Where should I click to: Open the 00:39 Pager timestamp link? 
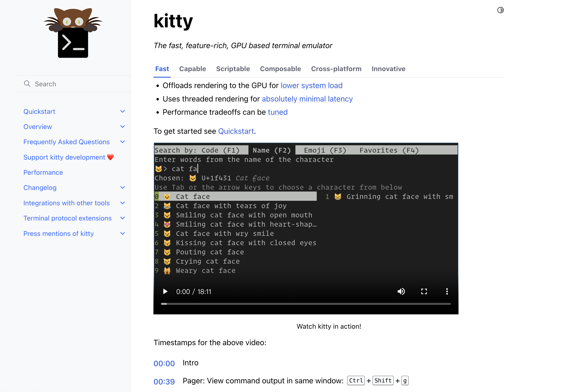point(164,381)
